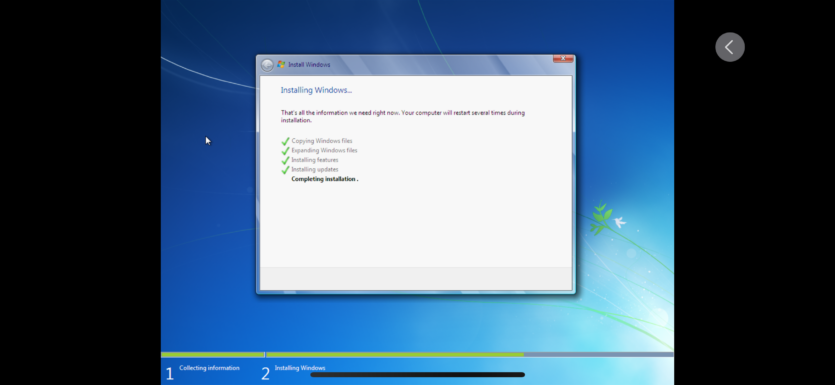Click the Installing updates label
The height and width of the screenshot is (385, 835).
coord(315,169)
